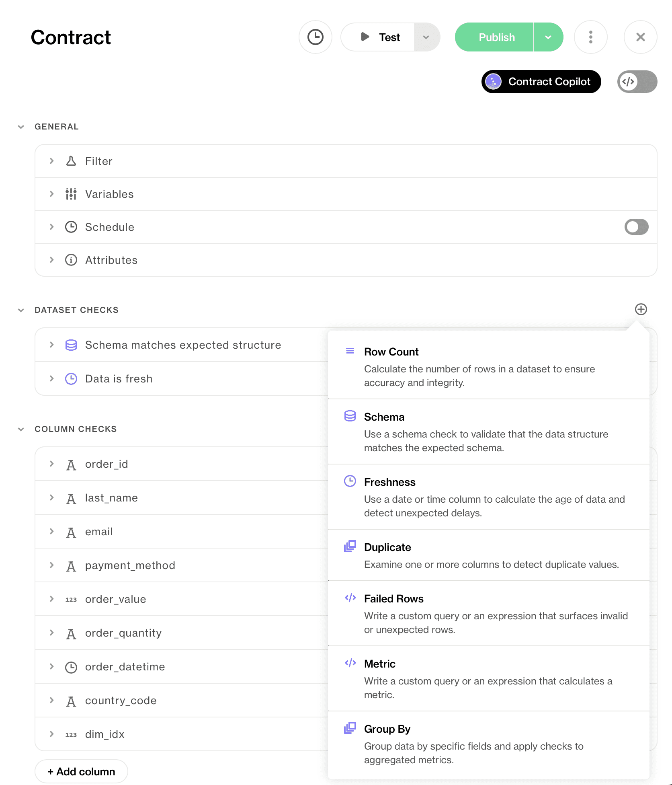Image resolution: width=672 pixels, height=785 pixels.
Task: Open the Publish dropdown arrow
Action: click(548, 37)
